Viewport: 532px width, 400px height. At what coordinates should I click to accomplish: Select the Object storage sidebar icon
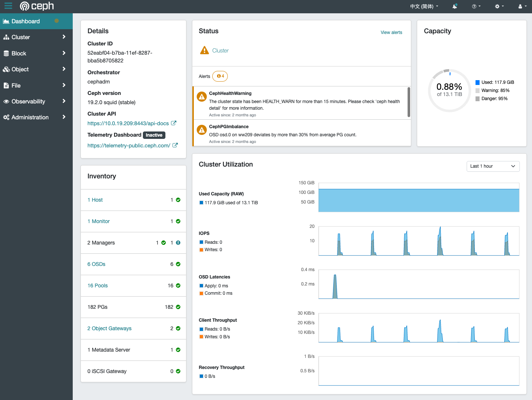(6, 69)
